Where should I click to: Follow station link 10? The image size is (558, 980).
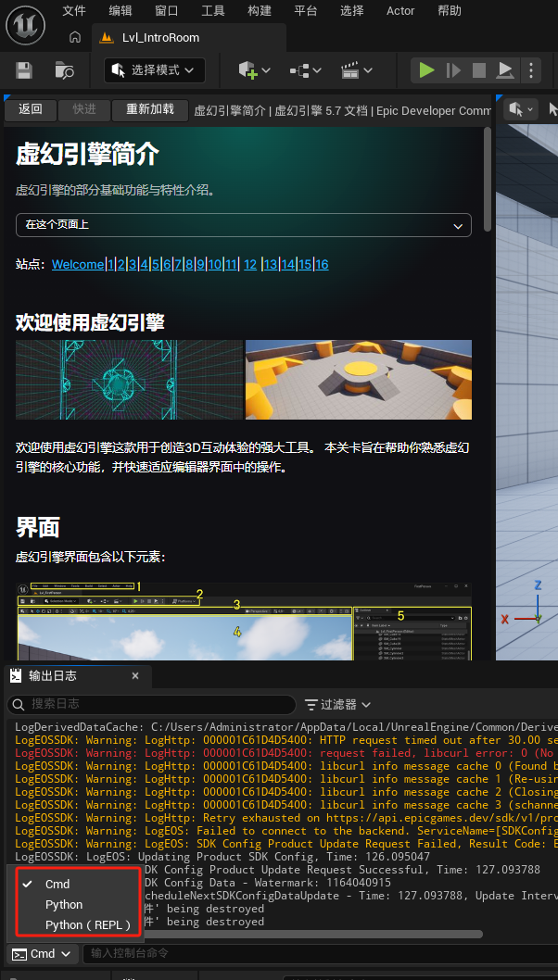click(214, 264)
